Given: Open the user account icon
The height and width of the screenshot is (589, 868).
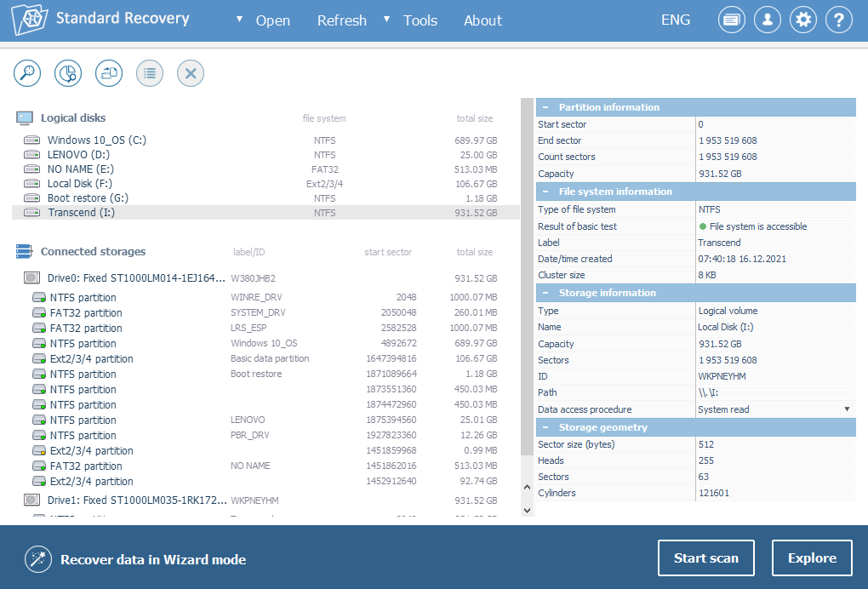Looking at the screenshot, I should tap(768, 20).
